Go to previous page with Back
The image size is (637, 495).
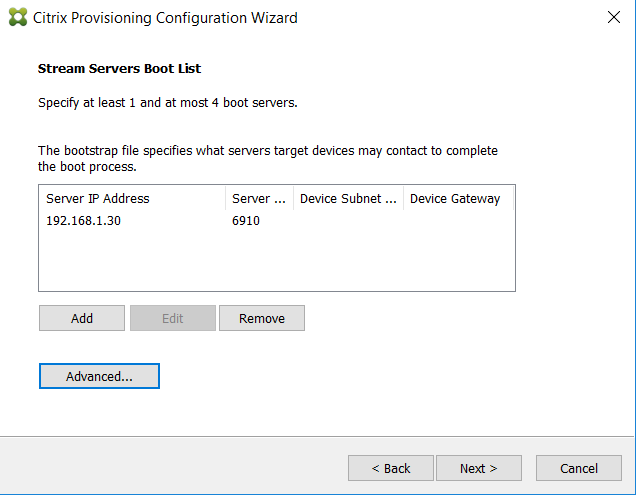tap(391, 468)
